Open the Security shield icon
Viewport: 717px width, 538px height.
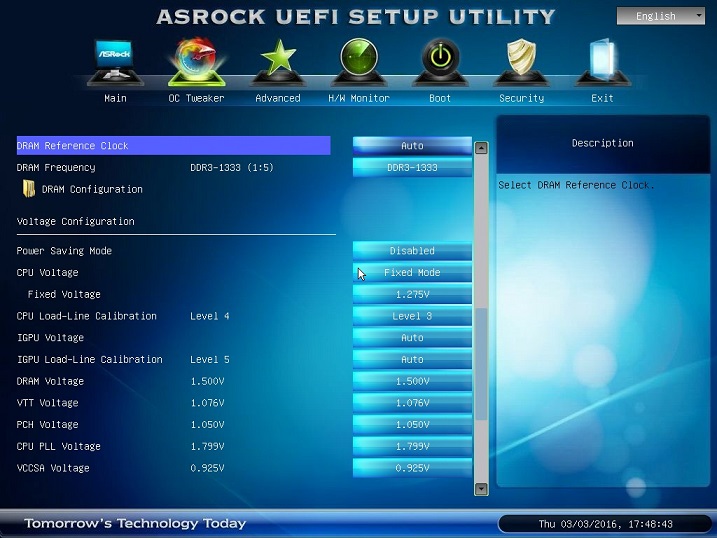pos(521,62)
